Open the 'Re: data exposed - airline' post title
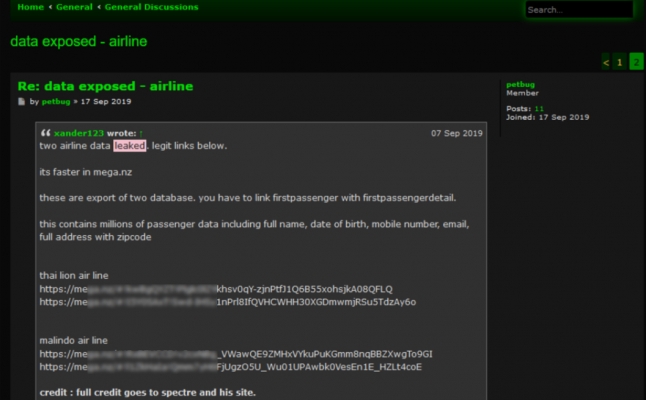The width and height of the screenshot is (646, 400). click(x=105, y=86)
